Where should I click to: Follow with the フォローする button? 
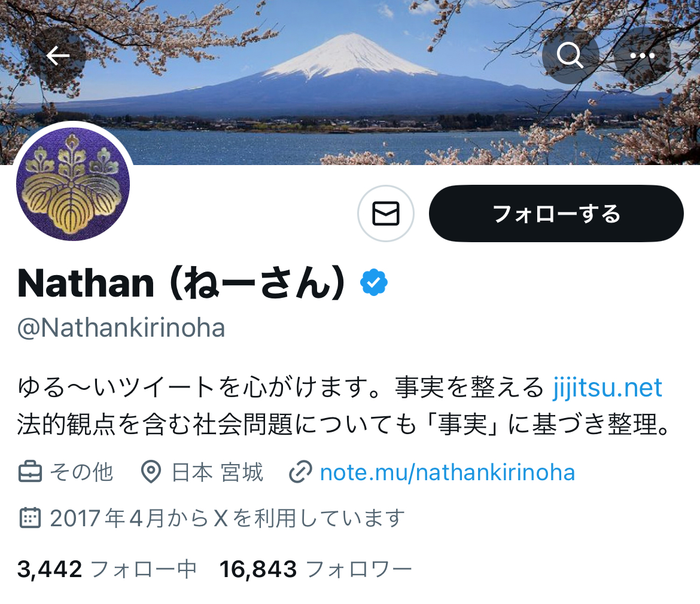[556, 213]
